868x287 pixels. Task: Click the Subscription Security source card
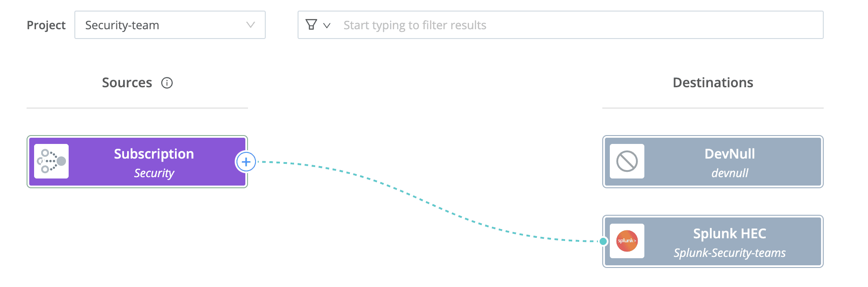point(137,162)
